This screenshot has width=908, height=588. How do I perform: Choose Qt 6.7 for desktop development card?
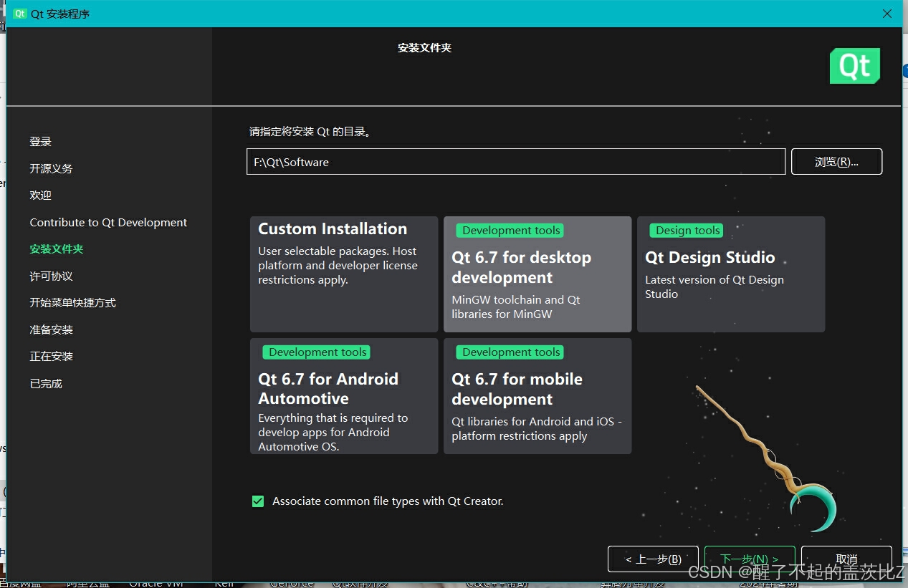click(x=537, y=274)
